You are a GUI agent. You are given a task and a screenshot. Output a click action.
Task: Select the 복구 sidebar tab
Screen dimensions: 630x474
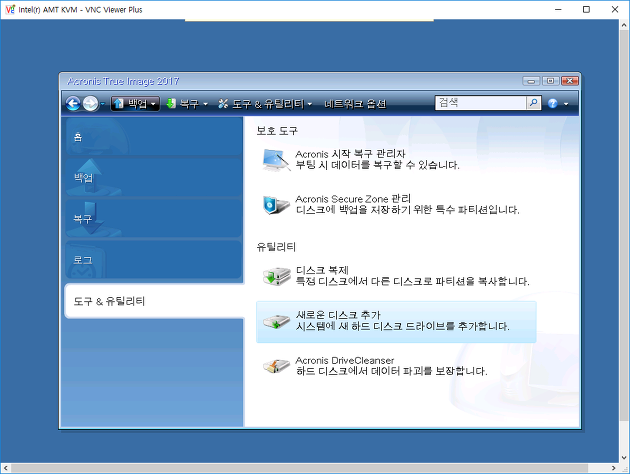[154, 219]
